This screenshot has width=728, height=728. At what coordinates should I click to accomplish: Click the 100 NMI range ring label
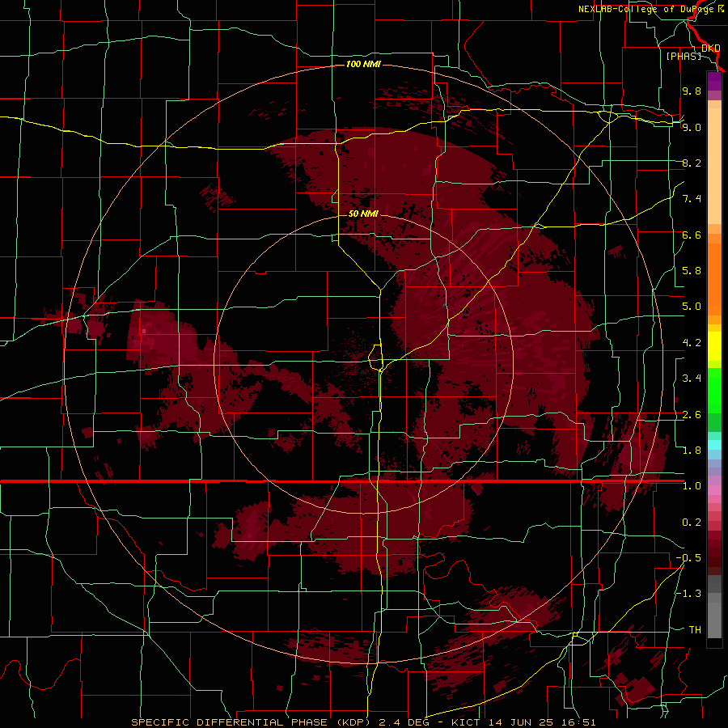coord(363,64)
